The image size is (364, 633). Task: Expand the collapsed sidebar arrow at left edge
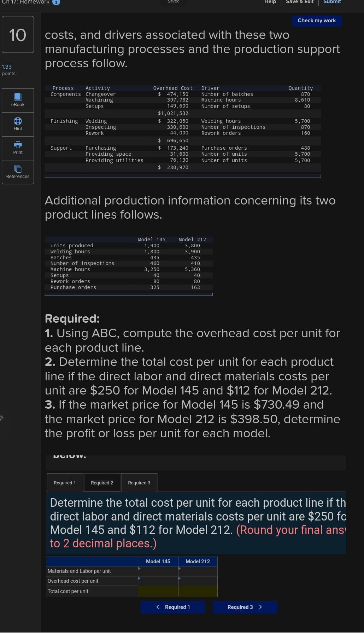[x=1, y=418]
